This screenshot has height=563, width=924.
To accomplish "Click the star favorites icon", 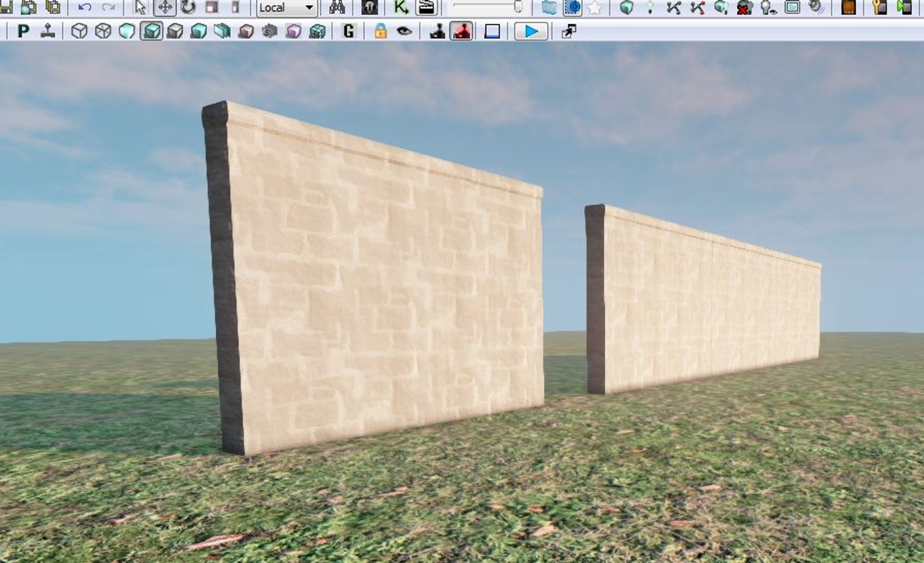I will 594,7.
